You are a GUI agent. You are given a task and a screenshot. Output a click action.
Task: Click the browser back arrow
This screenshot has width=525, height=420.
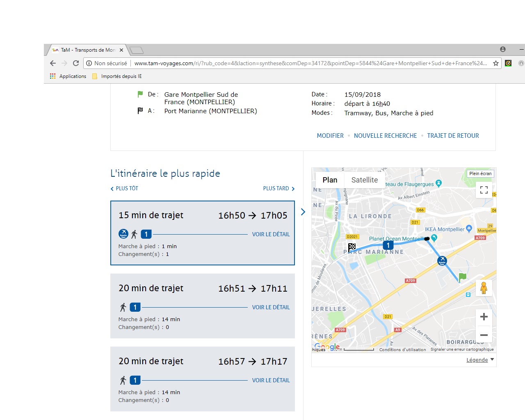(x=53, y=63)
